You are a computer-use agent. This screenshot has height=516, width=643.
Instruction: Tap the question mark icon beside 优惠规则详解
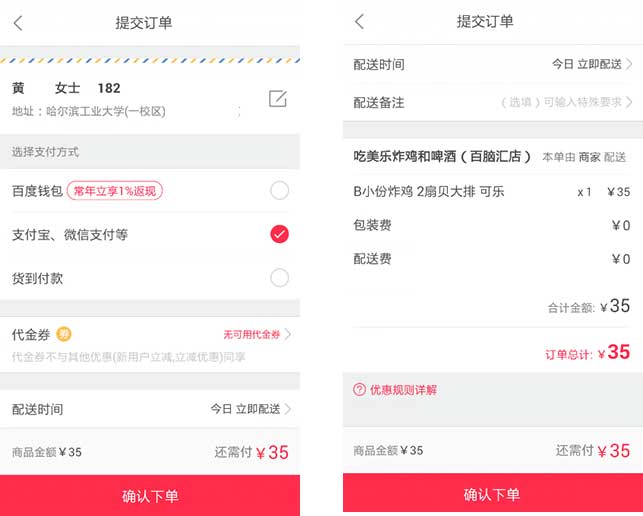pos(359,389)
